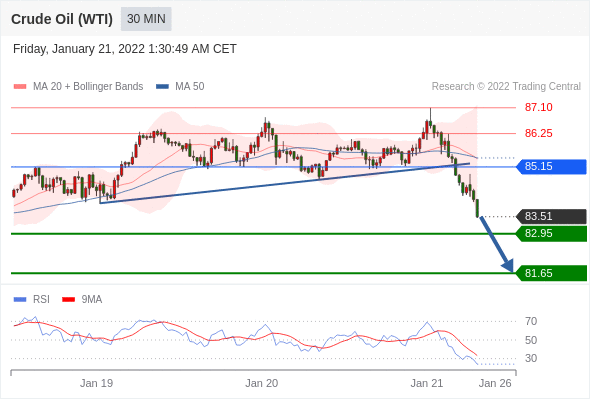Click the Trading Central research credit

[506, 87]
